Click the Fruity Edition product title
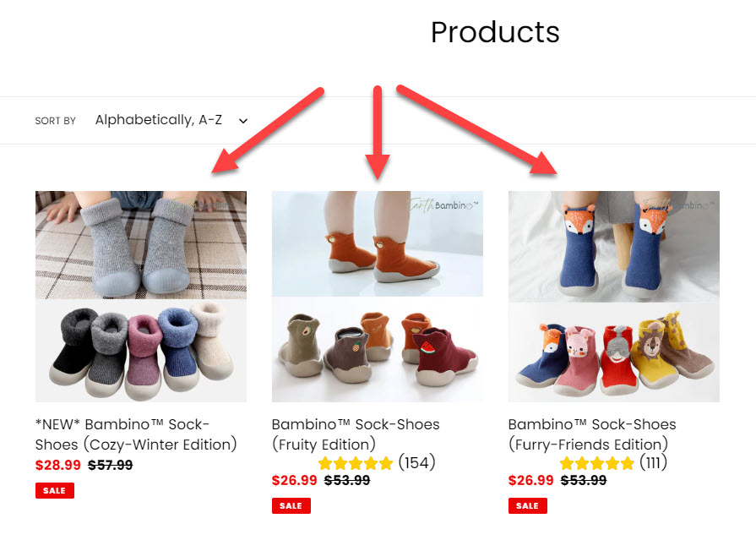Viewport: 756px width, 551px height. (356, 434)
